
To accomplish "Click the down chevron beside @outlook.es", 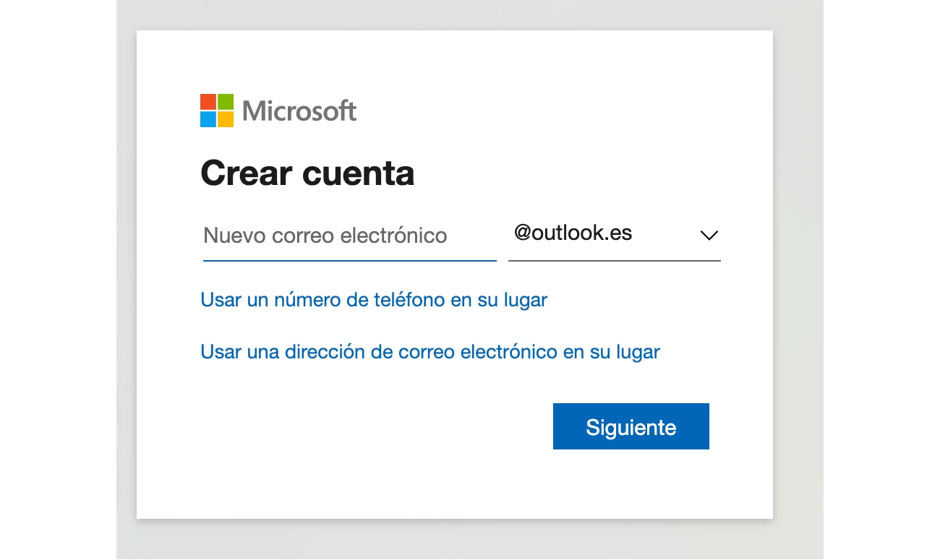I will click(x=709, y=236).
